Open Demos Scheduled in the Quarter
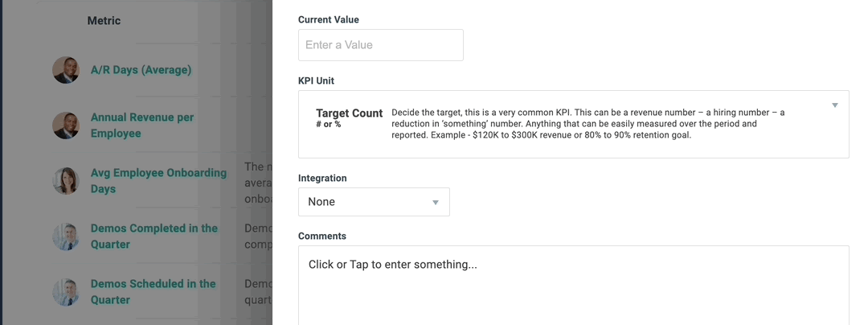868x325 pixels. point(153,292)
